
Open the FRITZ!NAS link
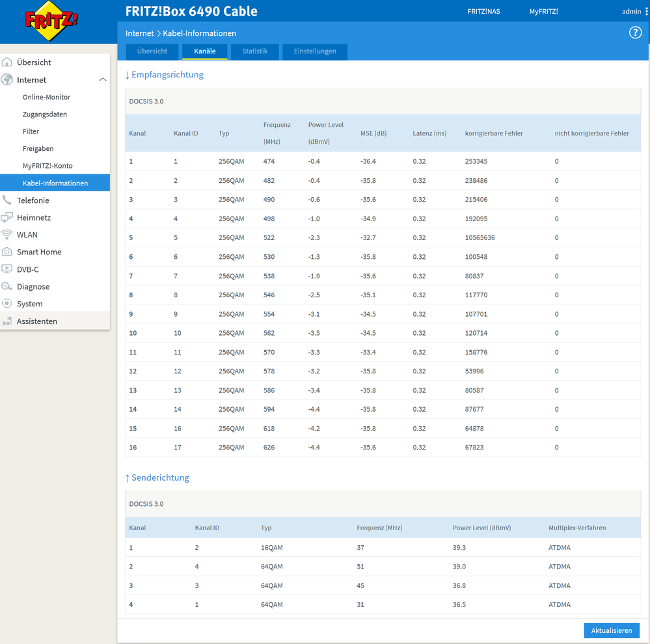483,11
